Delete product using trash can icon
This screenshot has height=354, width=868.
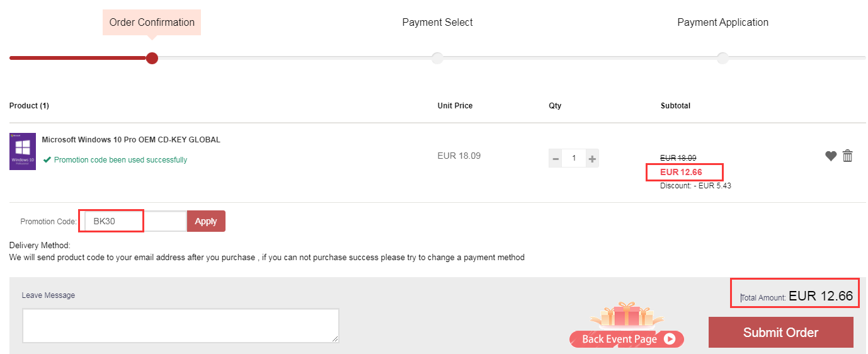pos(847,156)
